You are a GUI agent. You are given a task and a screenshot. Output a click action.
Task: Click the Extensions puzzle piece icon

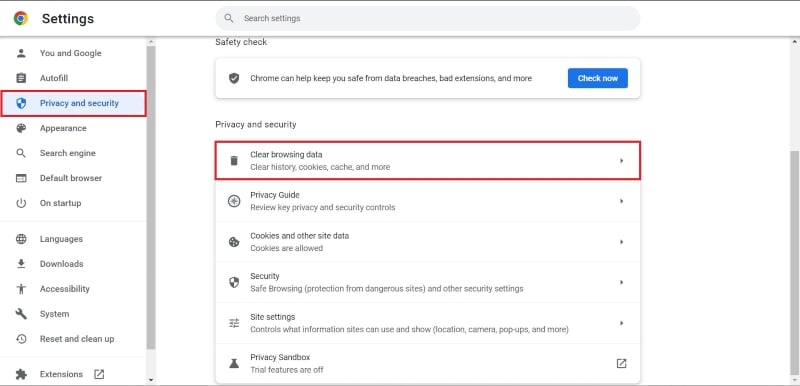point(21,374)
